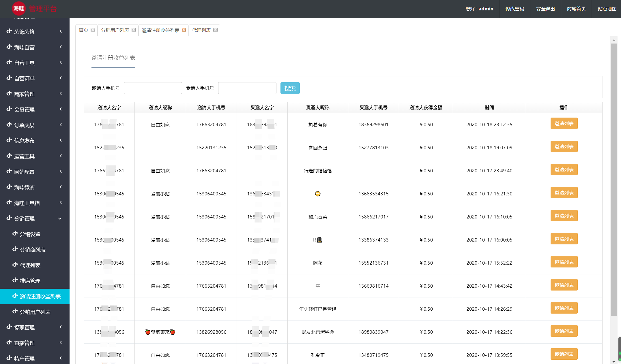Click the icon beside 海哇自营
621x364 pixels.
point(9,47)
